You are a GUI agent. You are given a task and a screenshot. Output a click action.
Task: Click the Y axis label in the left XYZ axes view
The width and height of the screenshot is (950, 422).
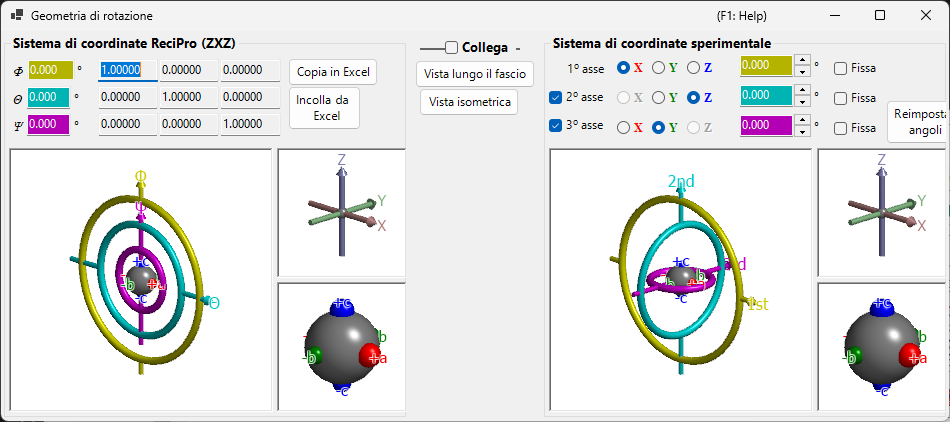click(x=382, y=200)
